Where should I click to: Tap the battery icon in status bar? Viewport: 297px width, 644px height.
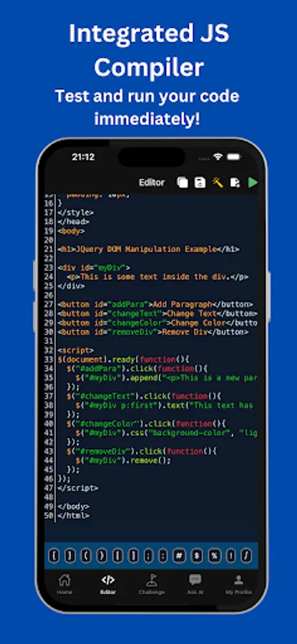coord(234,157)
